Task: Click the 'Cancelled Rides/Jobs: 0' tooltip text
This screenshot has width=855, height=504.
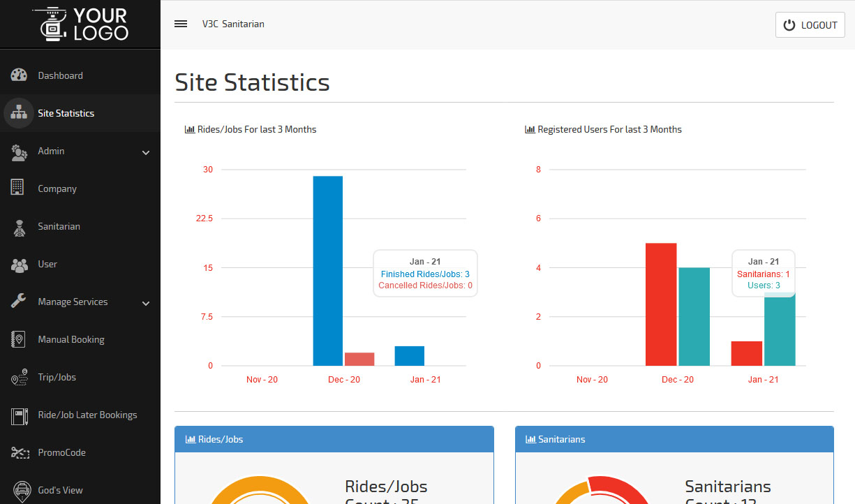Action: tap(425, 286)
